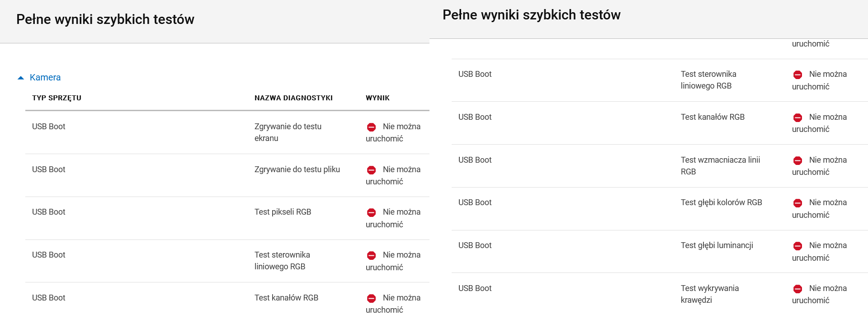This screenshot has width=868, height=324.
Task: Click red status icon for Test wzmacniacza linii RGB
Action: coord(798,160)
